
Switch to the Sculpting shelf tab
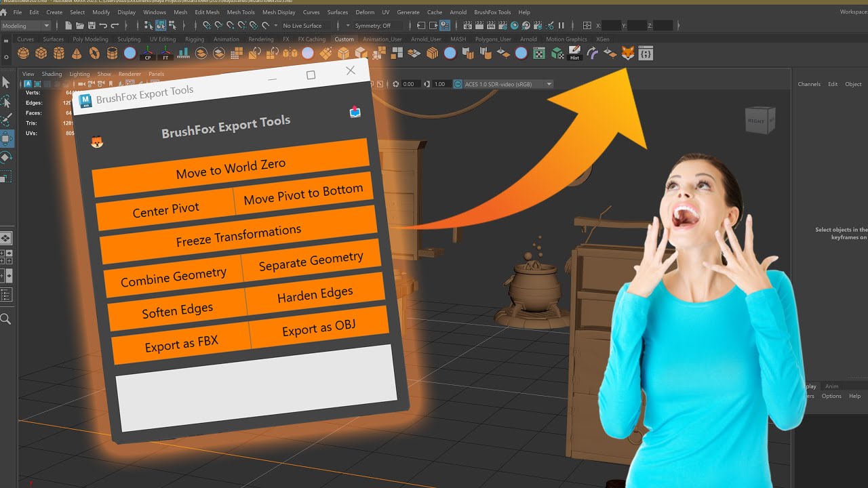129,39
